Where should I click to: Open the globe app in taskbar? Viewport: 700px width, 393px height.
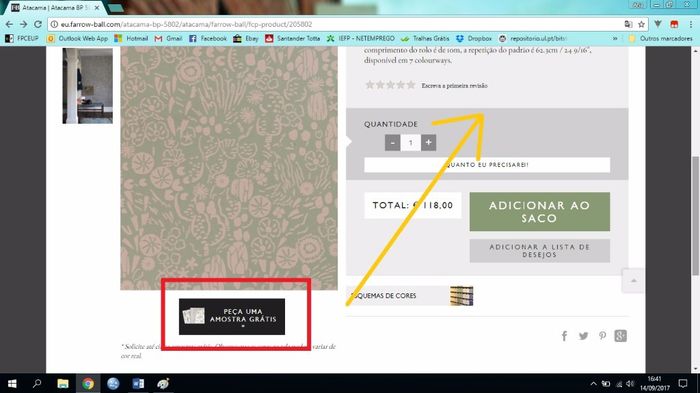113,384
